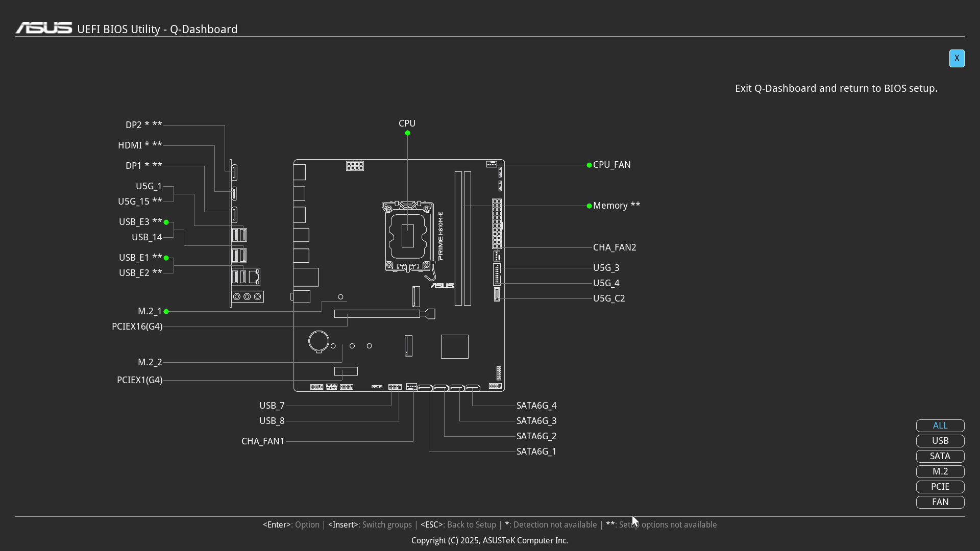Choose the CHA_FAN2 header label
This screenshot has width=980, height=551.
(x=615, y=247)
